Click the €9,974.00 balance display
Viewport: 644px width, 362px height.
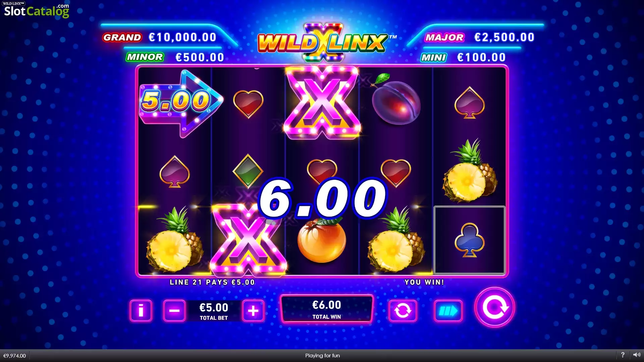click(x=15, y=356)
